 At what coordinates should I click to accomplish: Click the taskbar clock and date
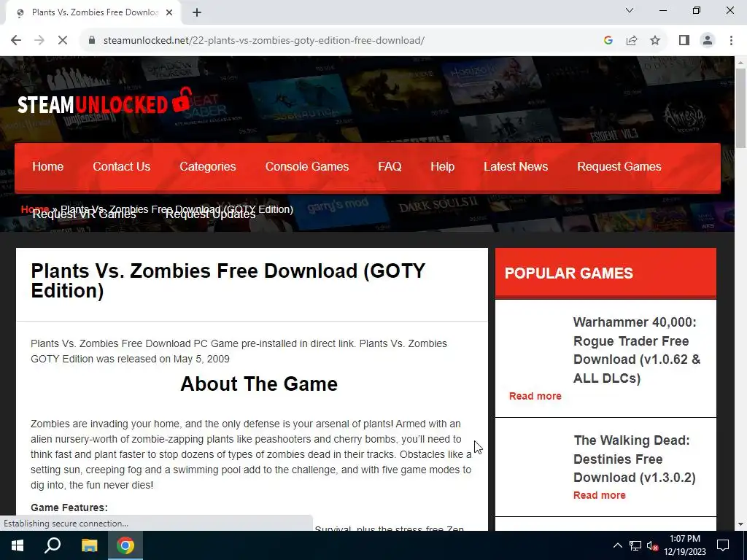point(685,545)
